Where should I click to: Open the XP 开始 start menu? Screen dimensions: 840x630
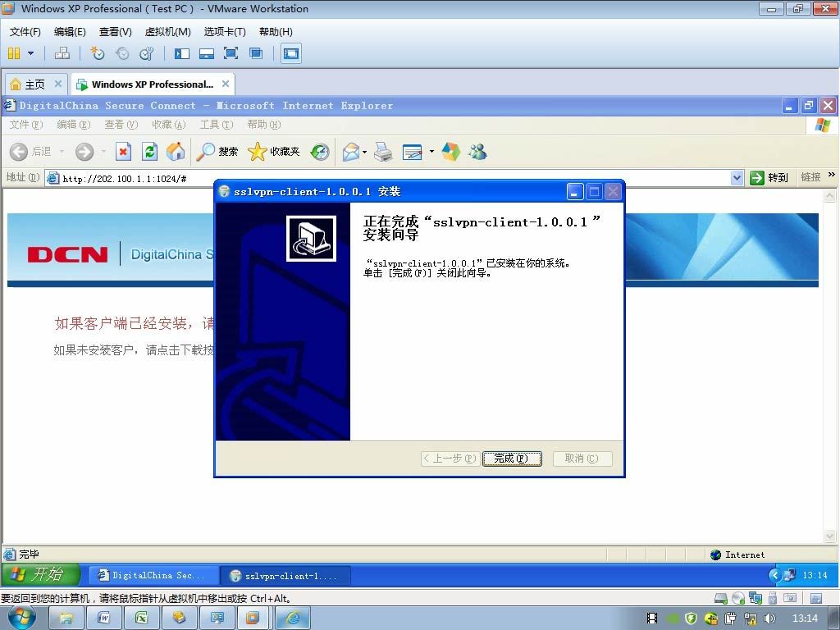[x=40, y=575]
